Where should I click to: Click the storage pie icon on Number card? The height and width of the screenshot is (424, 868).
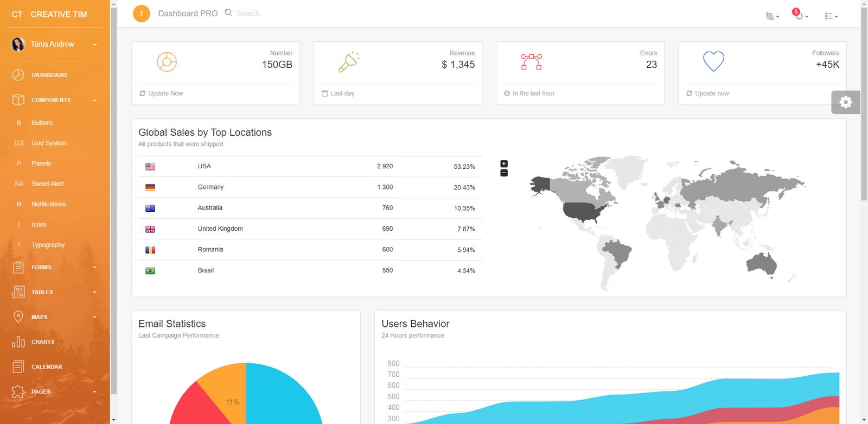pyautogui.click(x=167, y=62)
